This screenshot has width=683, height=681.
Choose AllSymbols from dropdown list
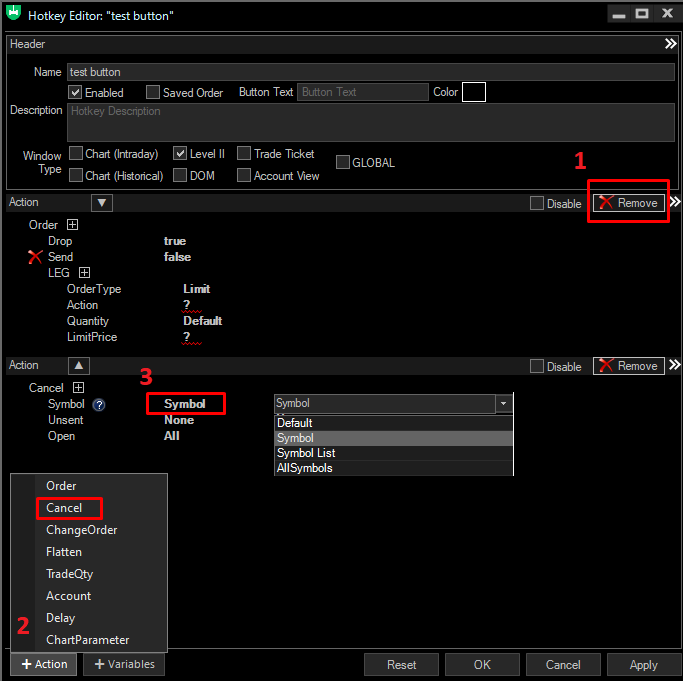tap(305, 468)
